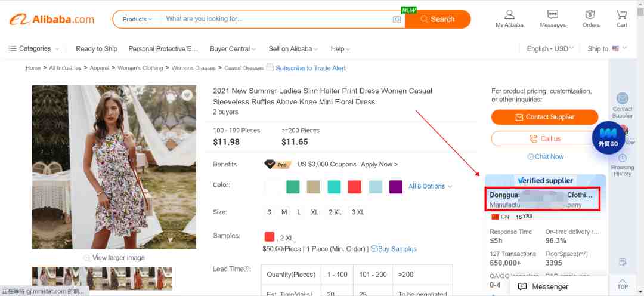Select size M option
Image resolution: width=644 pixels, height=296 pixels.
click(284, 212)
